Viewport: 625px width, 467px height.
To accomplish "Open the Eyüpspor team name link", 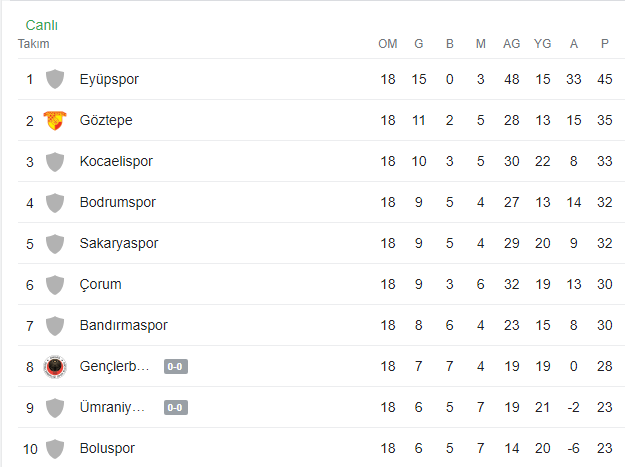I will [x=109, y=79].
